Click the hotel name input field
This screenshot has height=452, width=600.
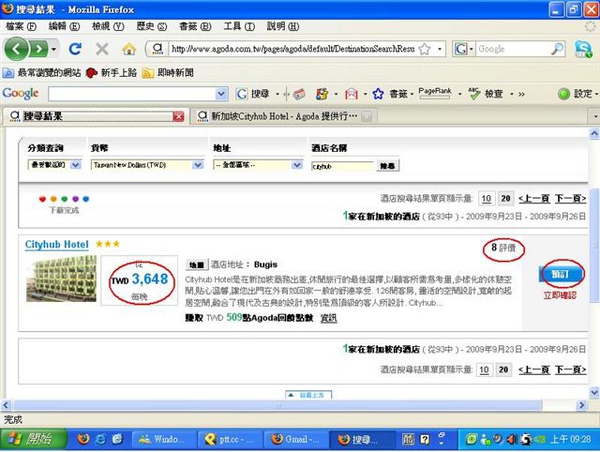[x=342, y=166]
